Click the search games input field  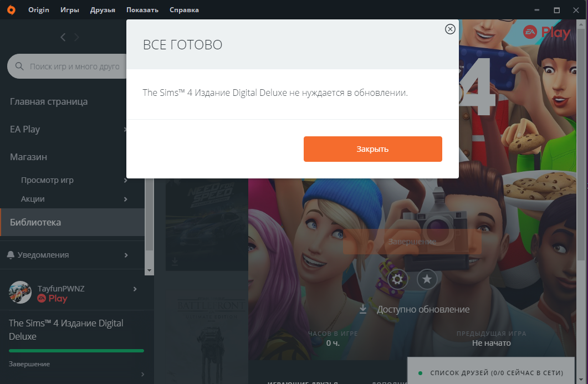click(x=75, y=66)
